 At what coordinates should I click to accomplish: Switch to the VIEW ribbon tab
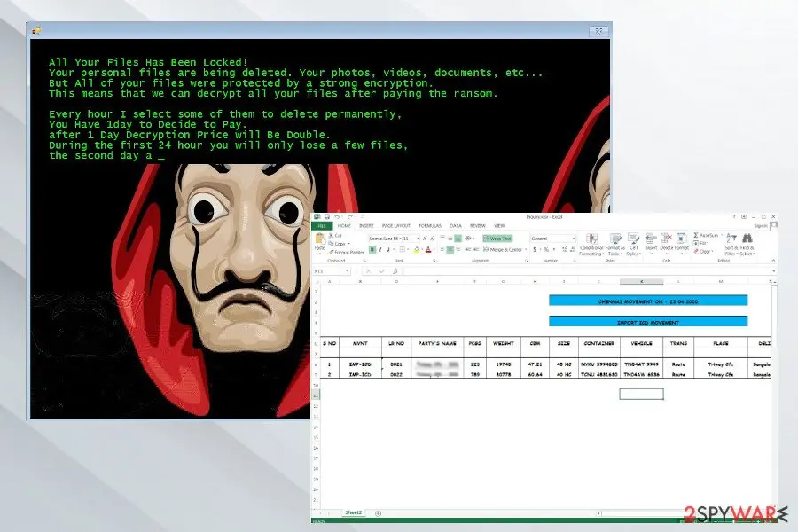coord(499,225)
